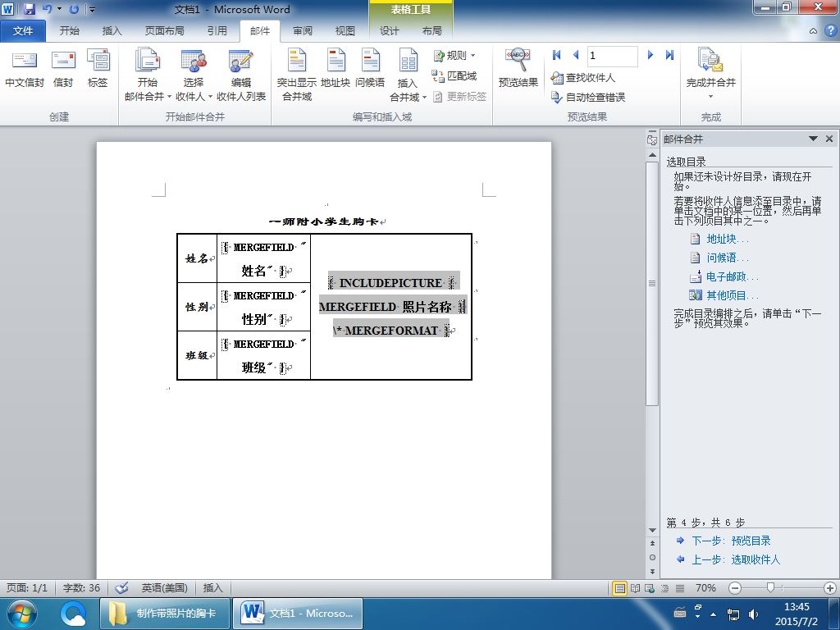Open the Rules (规则) dropdown
The width and height of the screenshot is (840, 630).
point(454,55)
